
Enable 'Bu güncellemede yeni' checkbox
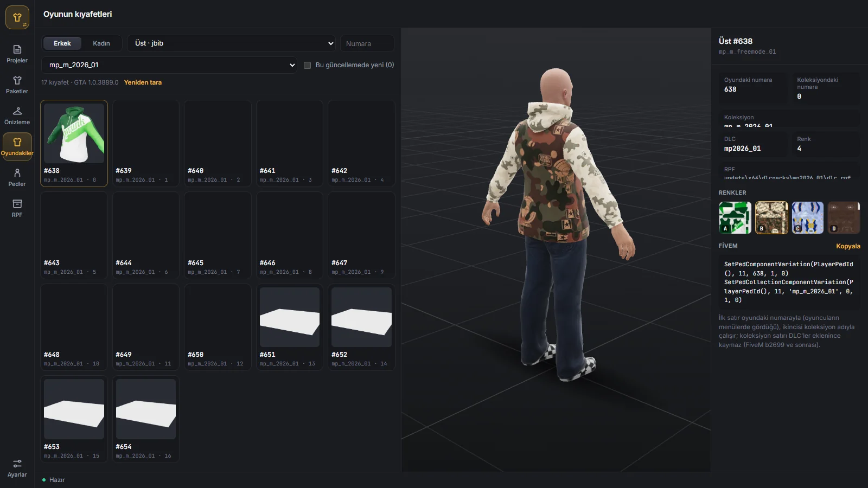pyautogui.click(x=307, y=65)
